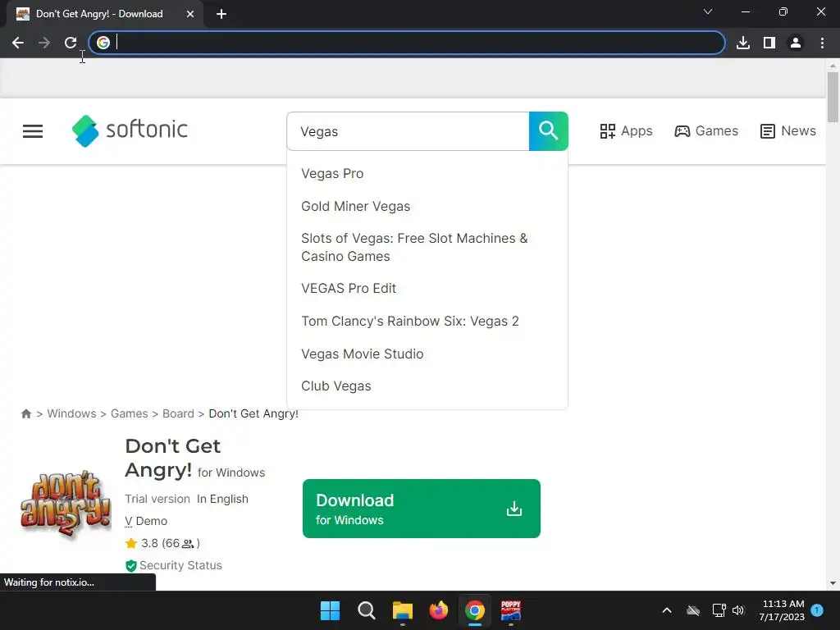The height and width of the screenshot is (630, 840).
Task: Select Tom Clancy's Rainbow Six: Vegas 2
Action: (x=410, y=321)
